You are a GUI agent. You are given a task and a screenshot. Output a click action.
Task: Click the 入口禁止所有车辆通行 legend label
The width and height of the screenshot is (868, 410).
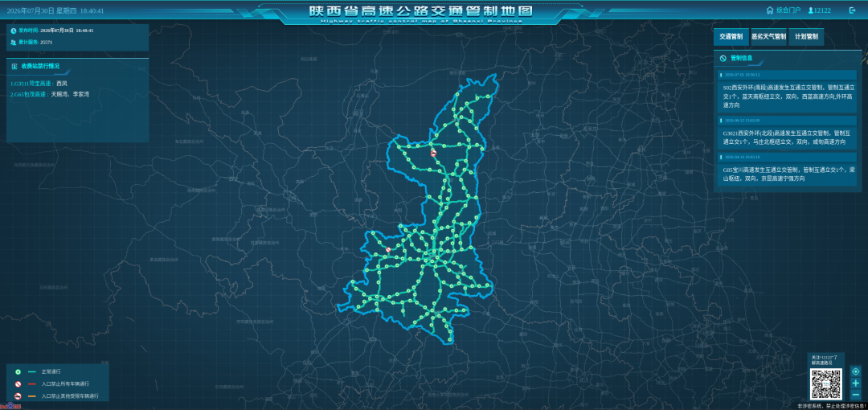click(x=65, y=384)
